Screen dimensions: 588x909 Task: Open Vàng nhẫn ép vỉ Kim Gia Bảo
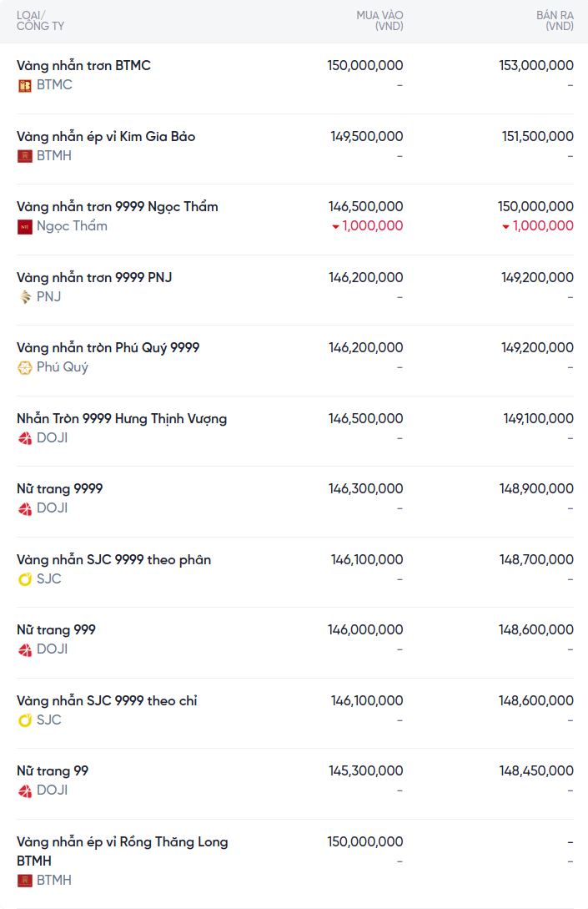106,136
